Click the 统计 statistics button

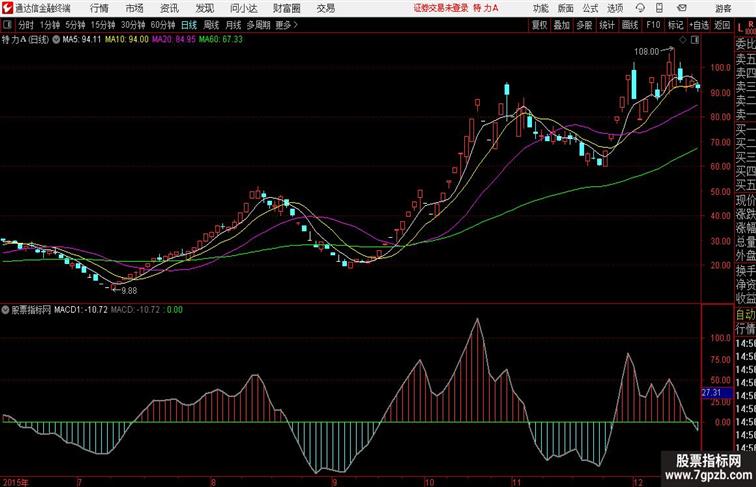pos(607,25)
